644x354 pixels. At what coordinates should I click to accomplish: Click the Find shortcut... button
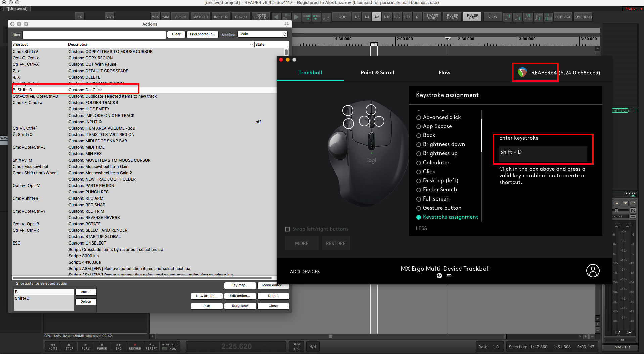click(202, 34)
